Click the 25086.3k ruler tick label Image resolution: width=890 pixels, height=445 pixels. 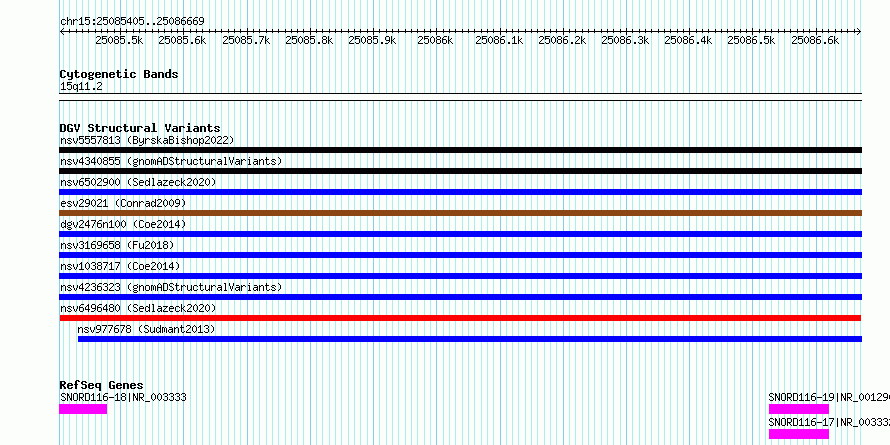[625, 40]
